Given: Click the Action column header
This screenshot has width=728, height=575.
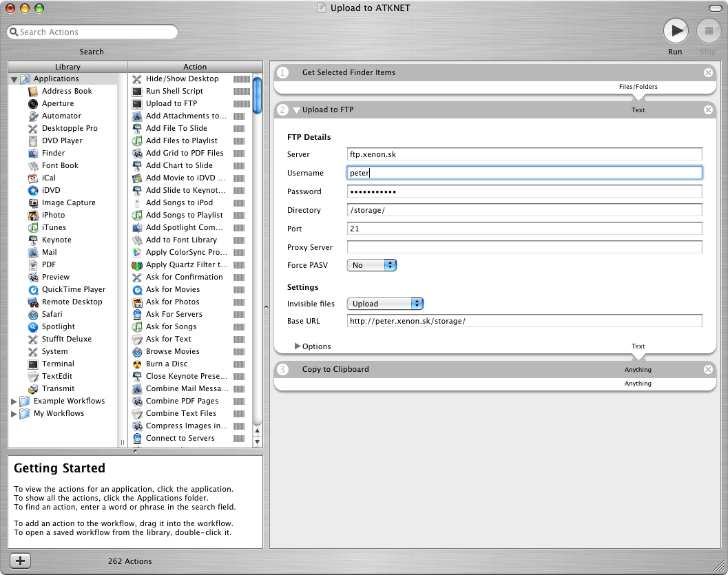Looking at the screenshot, I should pos(195,67).
